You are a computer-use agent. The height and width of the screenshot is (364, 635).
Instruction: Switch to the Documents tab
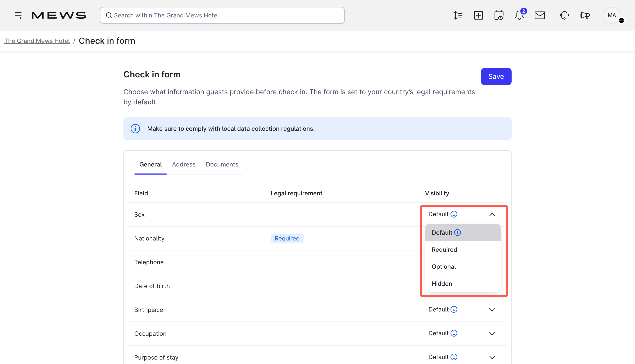coord(222,164)
